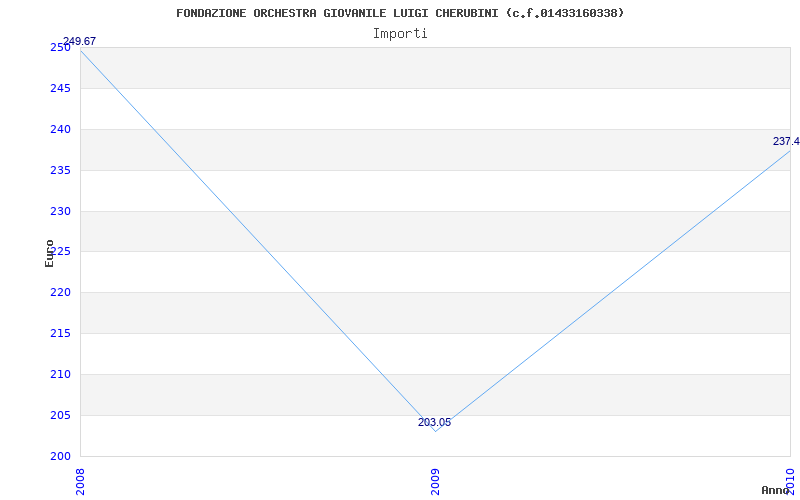Click the 205 y-axis tick label

click(x=60, y=415)
